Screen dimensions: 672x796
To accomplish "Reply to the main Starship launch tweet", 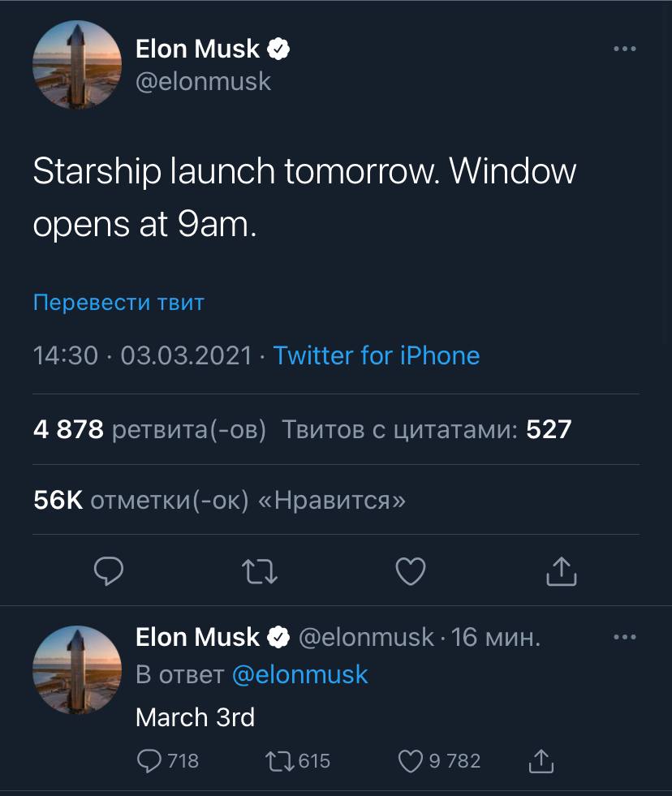I will pos(109,571).
